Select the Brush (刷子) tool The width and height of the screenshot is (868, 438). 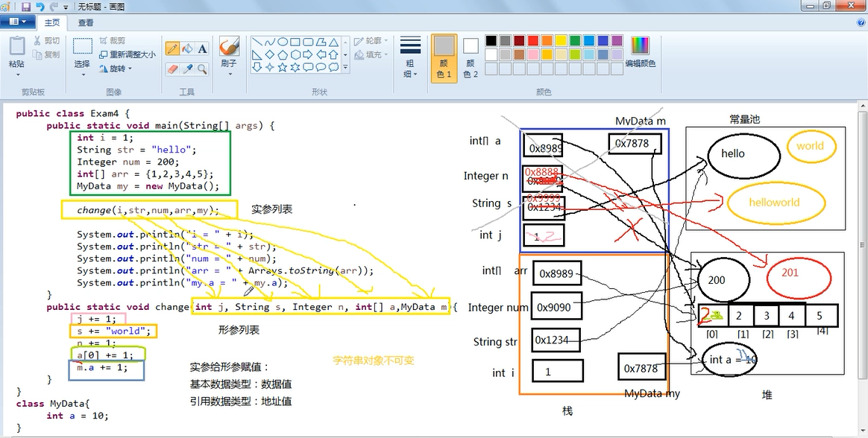coord(229,46)
